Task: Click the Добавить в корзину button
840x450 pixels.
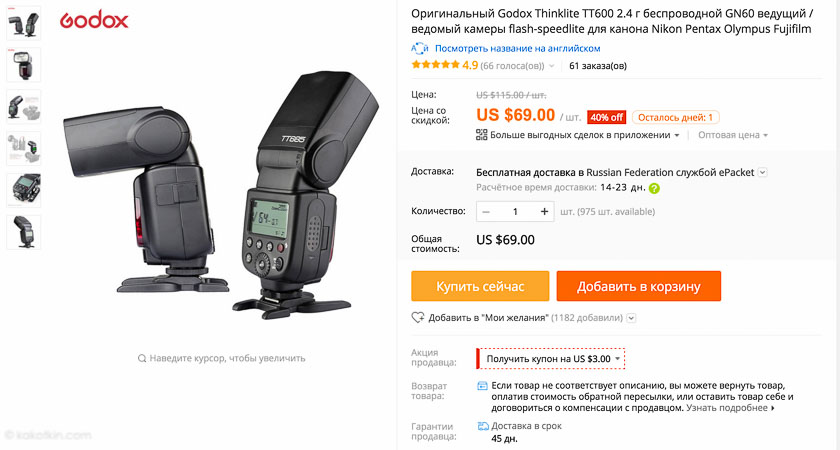Action: (x=639, y=286)
